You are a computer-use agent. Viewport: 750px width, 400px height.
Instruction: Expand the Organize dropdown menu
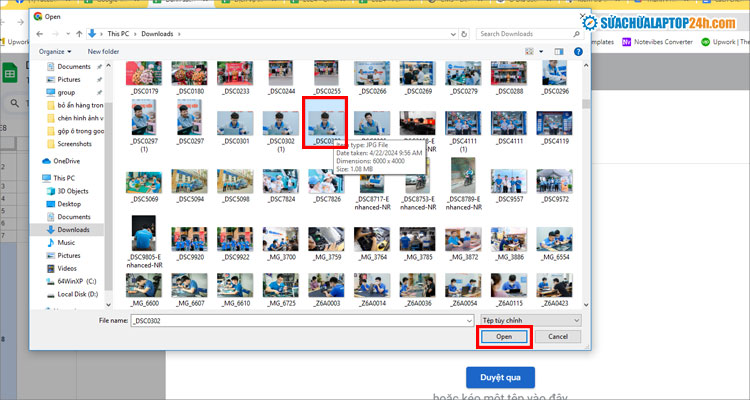(x=54, y=51)
